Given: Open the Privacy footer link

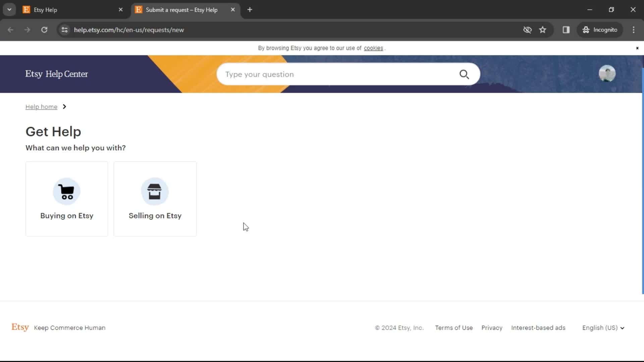Looking at the screenshot, I should point(492,328).
